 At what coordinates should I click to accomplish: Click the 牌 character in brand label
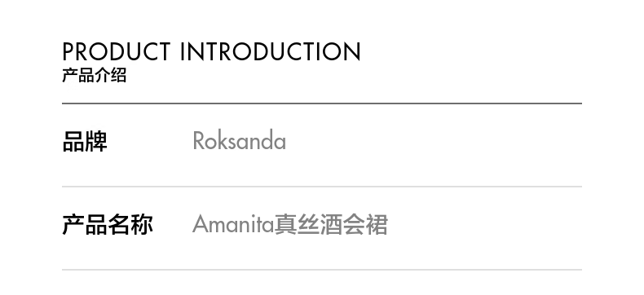pos(96,142)
